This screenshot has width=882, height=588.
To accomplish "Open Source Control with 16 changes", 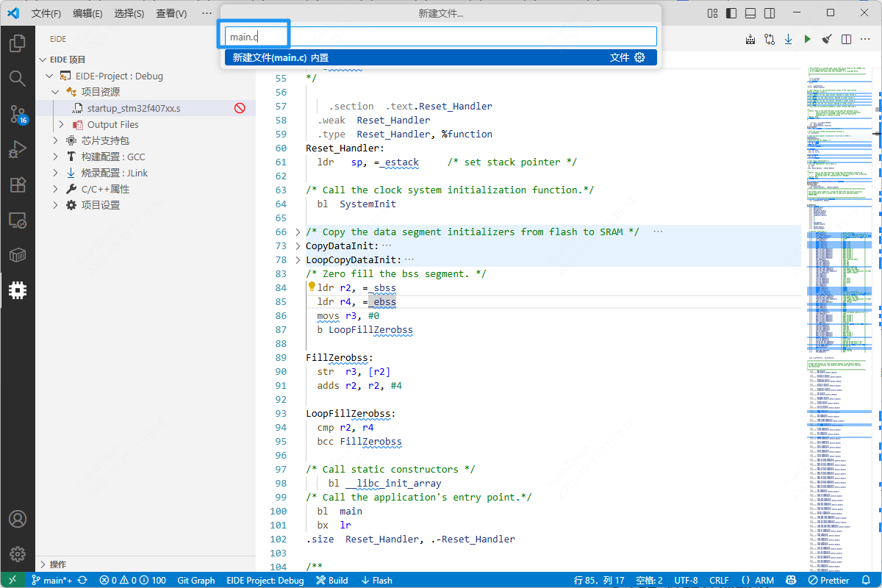I will 18,113.
